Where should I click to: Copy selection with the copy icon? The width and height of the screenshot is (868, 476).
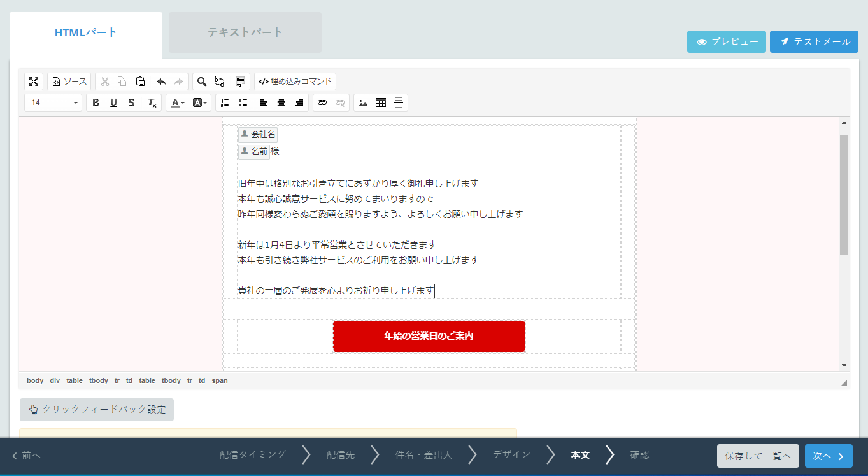(x=122, y=82)
